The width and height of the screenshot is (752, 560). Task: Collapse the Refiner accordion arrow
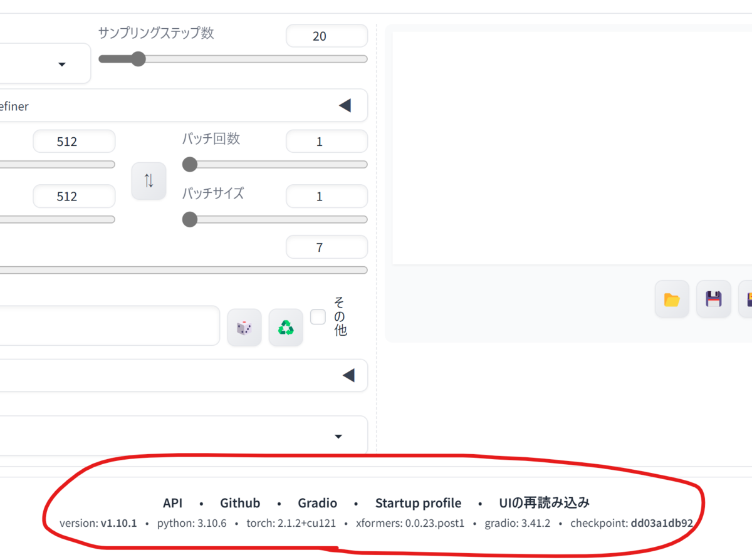click(x=345, y=105)
